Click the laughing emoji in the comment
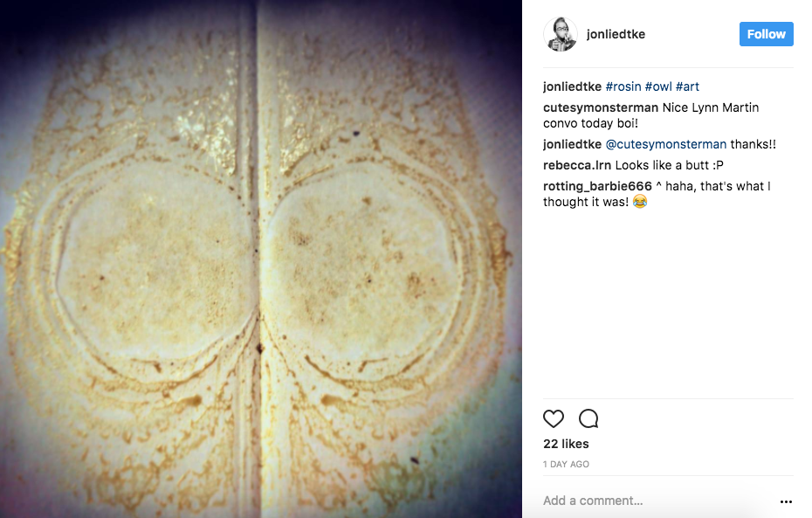 tap(640, 202)
